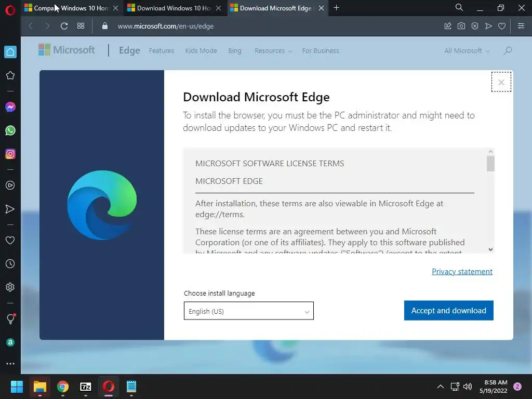Open the taskbar clock showing 8:58 AM
The image size is (532, 399).
point(494,387)
